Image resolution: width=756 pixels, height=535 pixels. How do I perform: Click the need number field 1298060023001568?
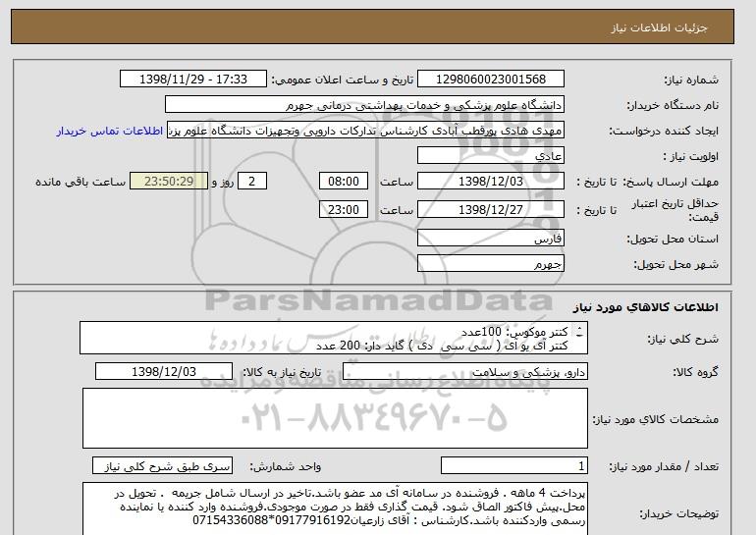(490, 80)
